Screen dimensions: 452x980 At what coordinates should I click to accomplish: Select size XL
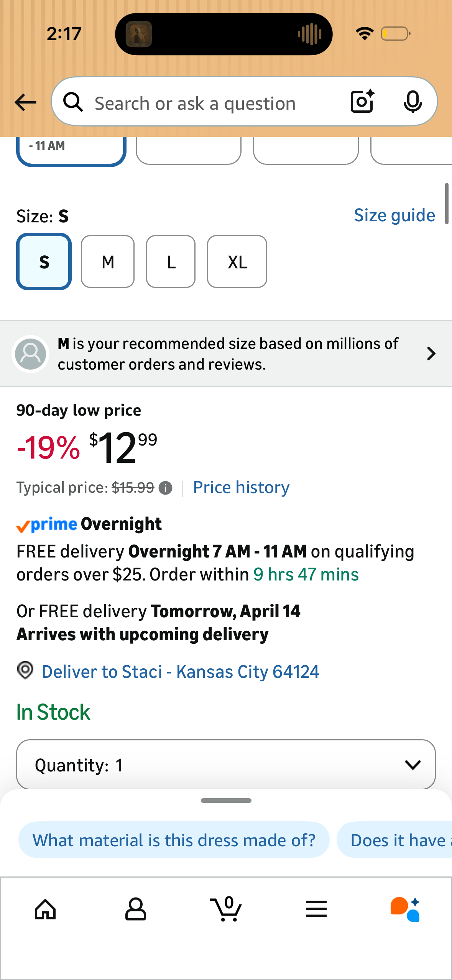(x=237, y=261)
